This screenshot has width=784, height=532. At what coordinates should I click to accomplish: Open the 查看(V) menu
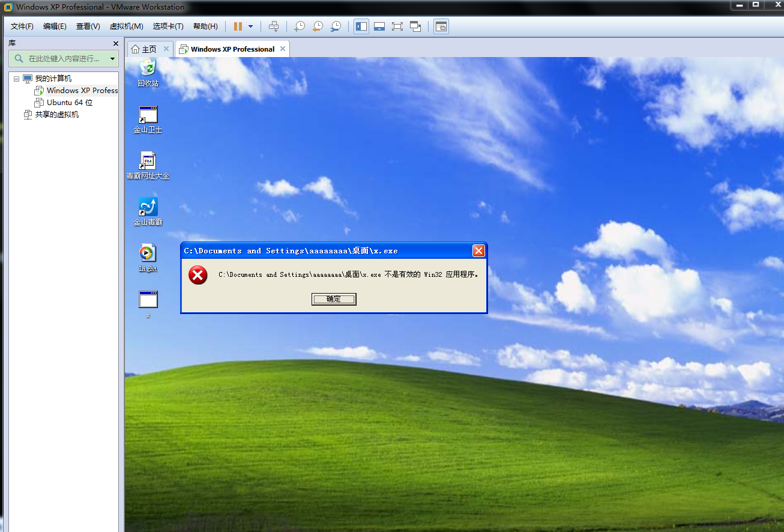88,26
